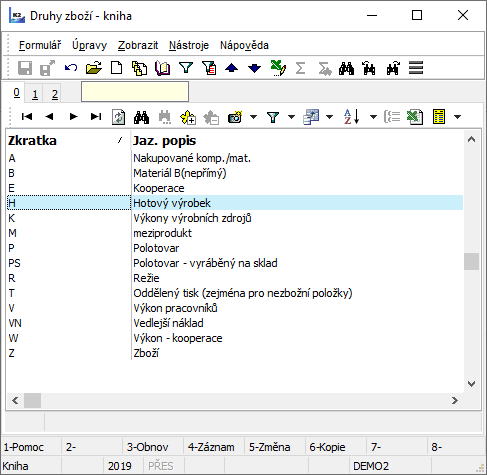This screenshot has width=487, height=475.
Task: Click the camera snapshot icon
Action: (x=235, y=117)
